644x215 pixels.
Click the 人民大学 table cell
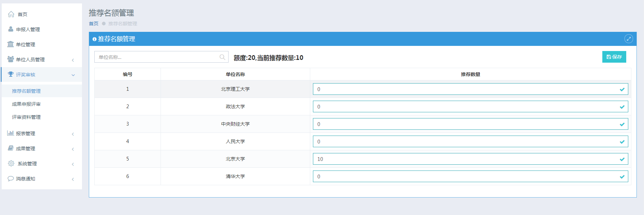click(x=235, y=141)
